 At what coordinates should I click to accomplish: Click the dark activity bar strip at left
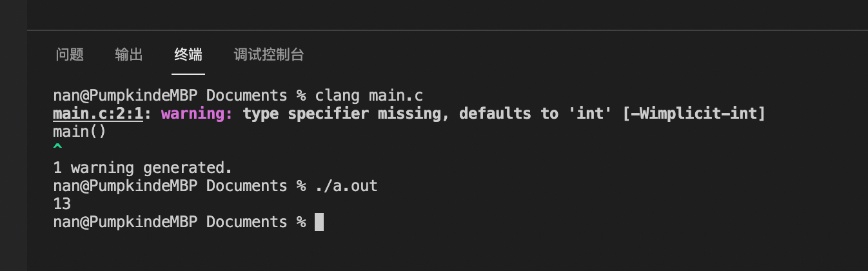(x=13, y=135)
